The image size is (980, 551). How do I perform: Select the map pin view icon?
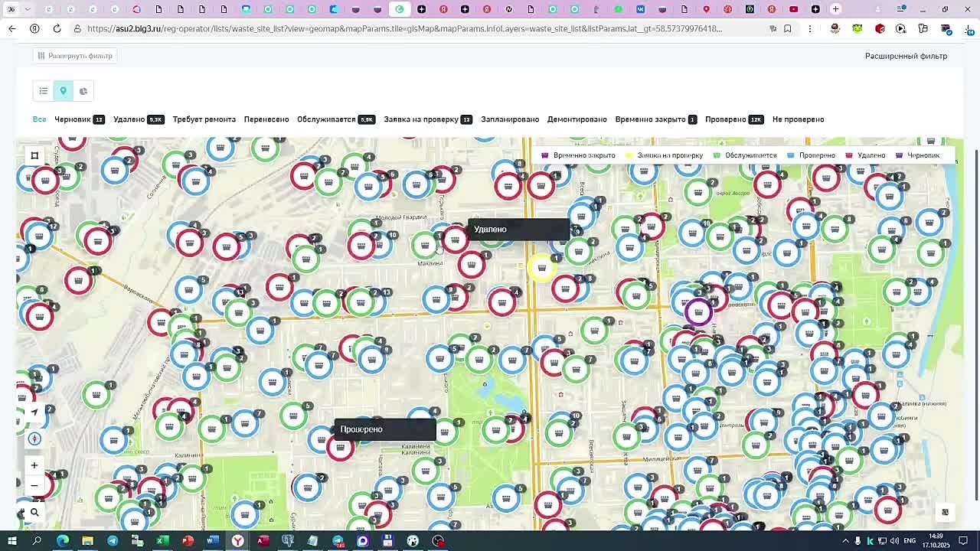tap(64, 91)
